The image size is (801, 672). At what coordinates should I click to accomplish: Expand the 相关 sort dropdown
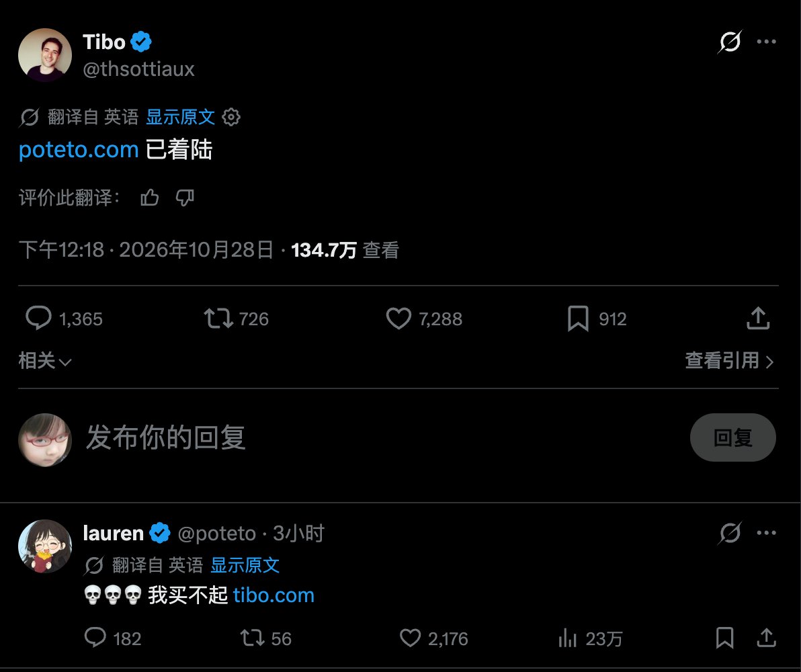point(45,361)
